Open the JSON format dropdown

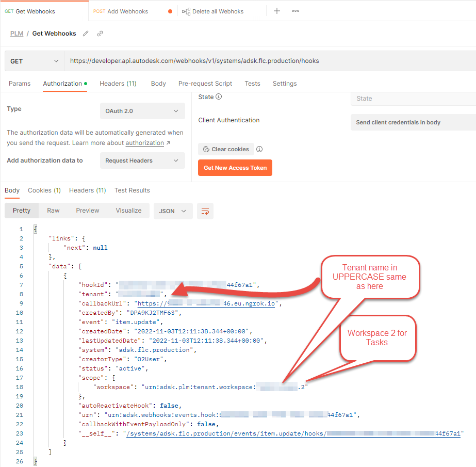pyautogui.click(x=173, y=211)
